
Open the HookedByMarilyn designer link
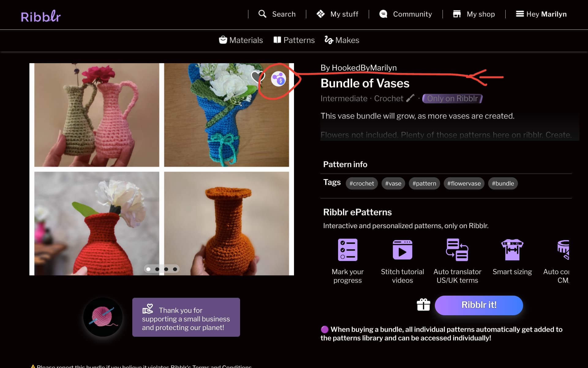364,68
